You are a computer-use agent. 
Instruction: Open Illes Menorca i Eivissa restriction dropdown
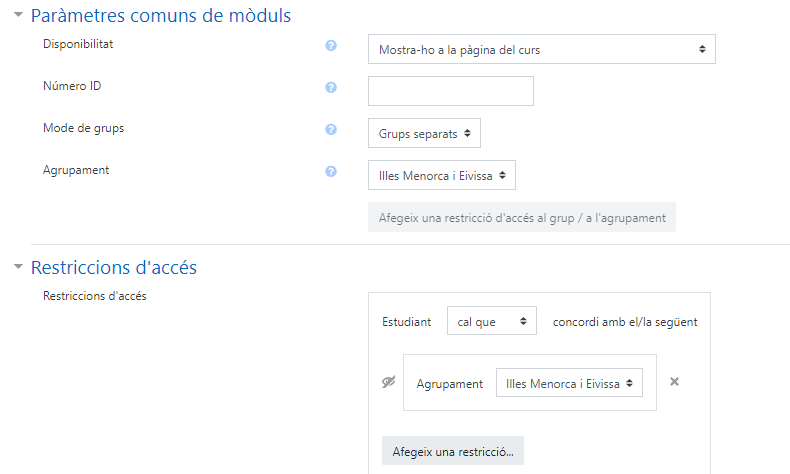[x=569, y=383]
